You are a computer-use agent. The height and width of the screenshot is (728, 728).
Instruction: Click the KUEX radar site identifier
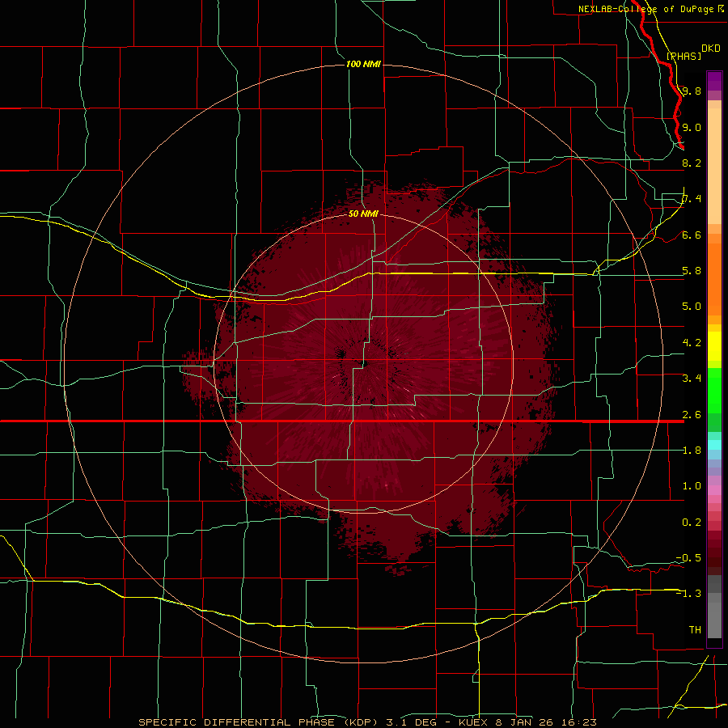click(x=474, y=722)
